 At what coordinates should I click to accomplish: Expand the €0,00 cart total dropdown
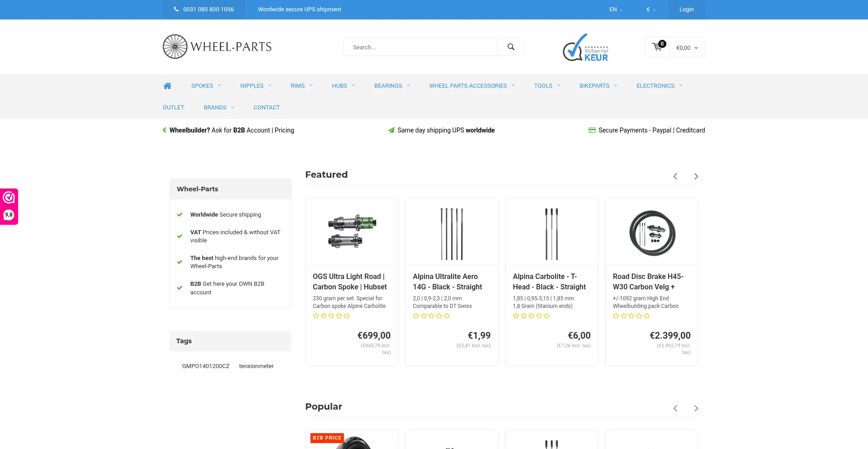(687, 47)
